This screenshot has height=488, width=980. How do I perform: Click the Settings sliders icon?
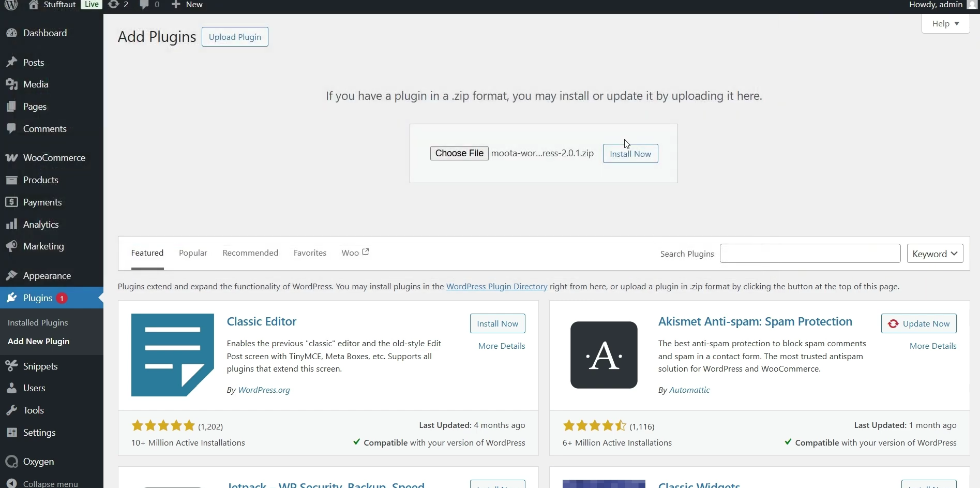point(11,433)
